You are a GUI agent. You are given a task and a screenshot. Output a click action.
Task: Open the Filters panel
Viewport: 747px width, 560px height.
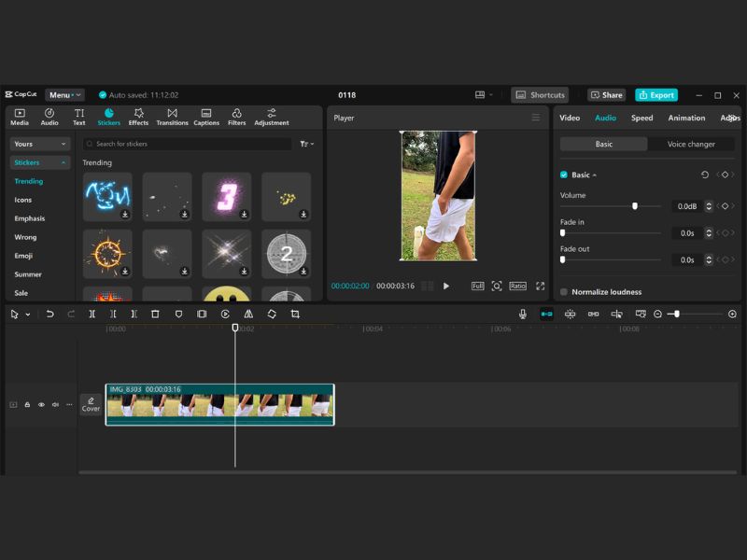(236, 117)
